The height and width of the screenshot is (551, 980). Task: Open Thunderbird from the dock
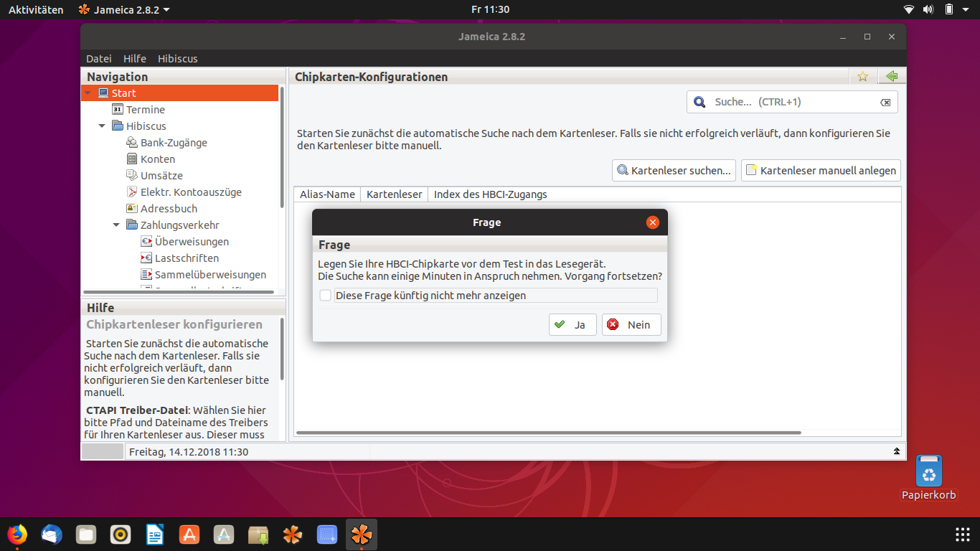[x=52, y=534]
